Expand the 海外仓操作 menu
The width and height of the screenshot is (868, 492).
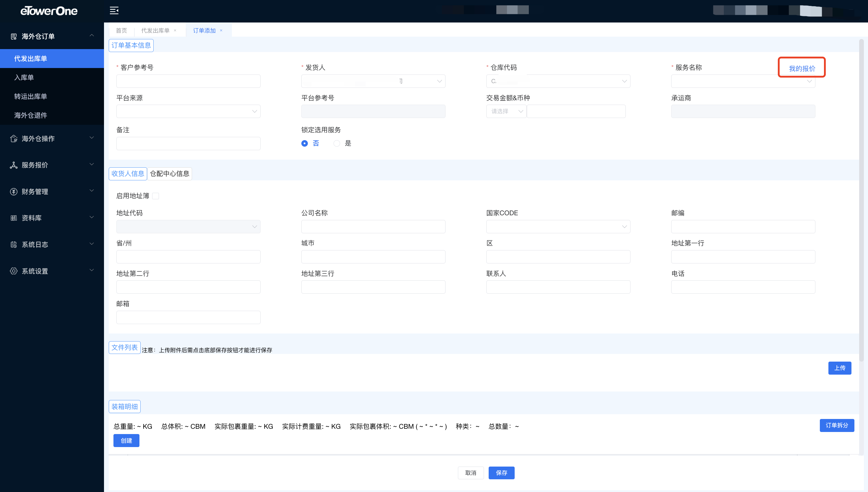tap(92, 138)
